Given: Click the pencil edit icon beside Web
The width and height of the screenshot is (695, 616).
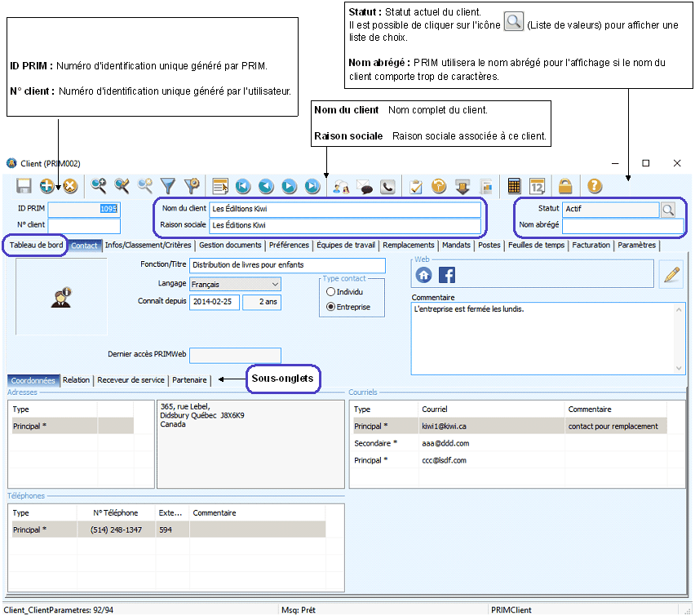Looking at the screenshot, I should [x=671, y=275].
